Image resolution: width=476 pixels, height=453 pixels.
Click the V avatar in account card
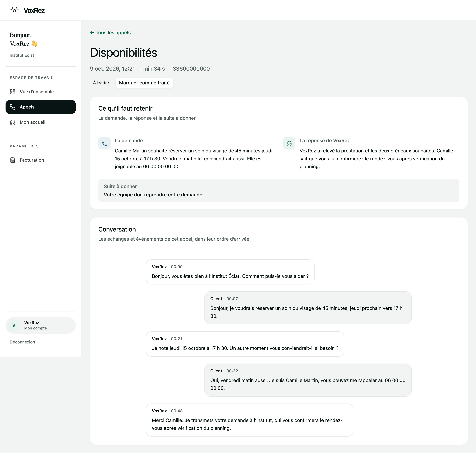click(14, 325)
